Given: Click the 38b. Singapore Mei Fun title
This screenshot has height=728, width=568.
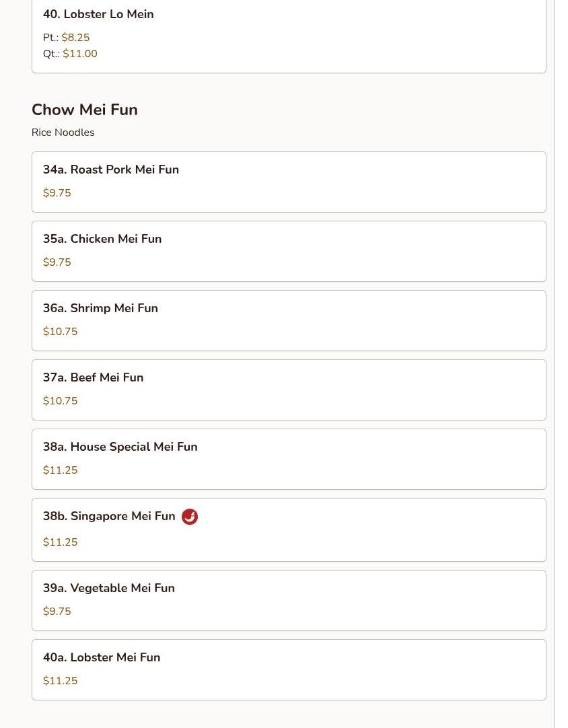Looking at the screenshot, I should coord(109,516).
